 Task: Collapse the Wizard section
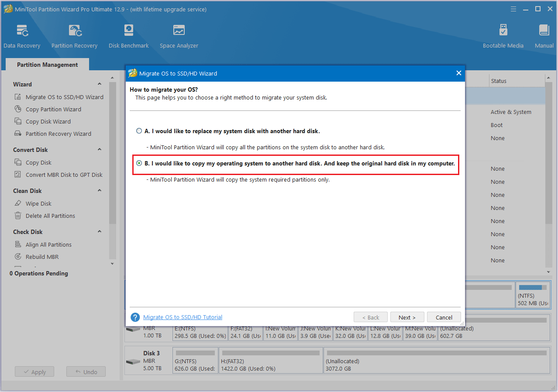click(x=100, y=84)
